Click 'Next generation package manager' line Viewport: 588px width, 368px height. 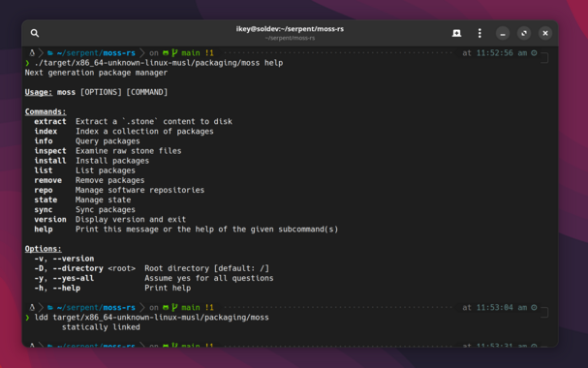[96, 73]
